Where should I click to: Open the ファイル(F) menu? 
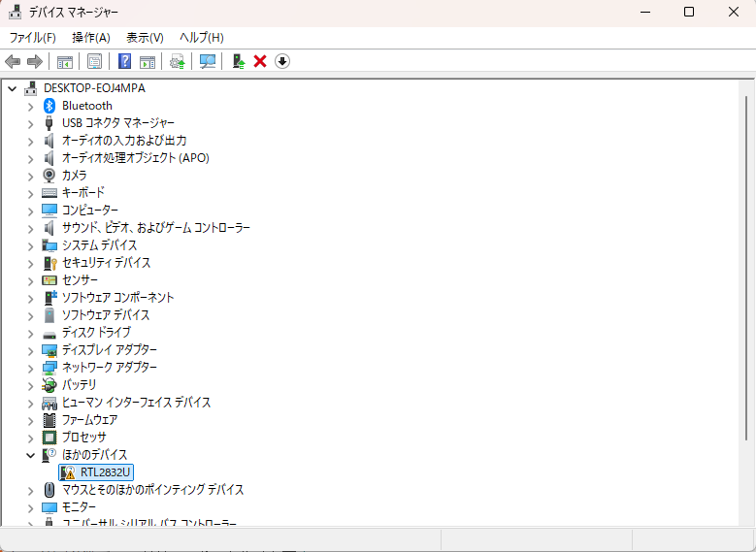click(x=32, y=37)
